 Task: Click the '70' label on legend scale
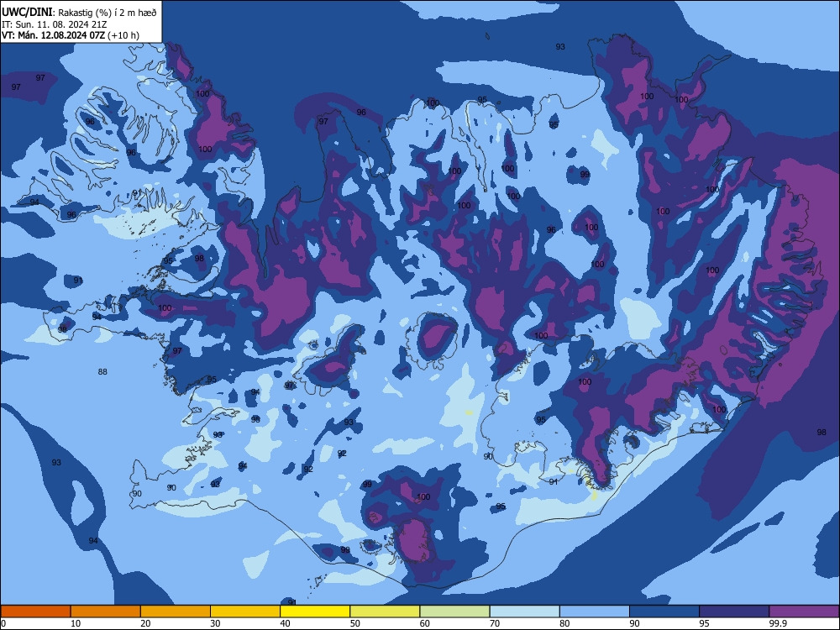pos(495,623)
